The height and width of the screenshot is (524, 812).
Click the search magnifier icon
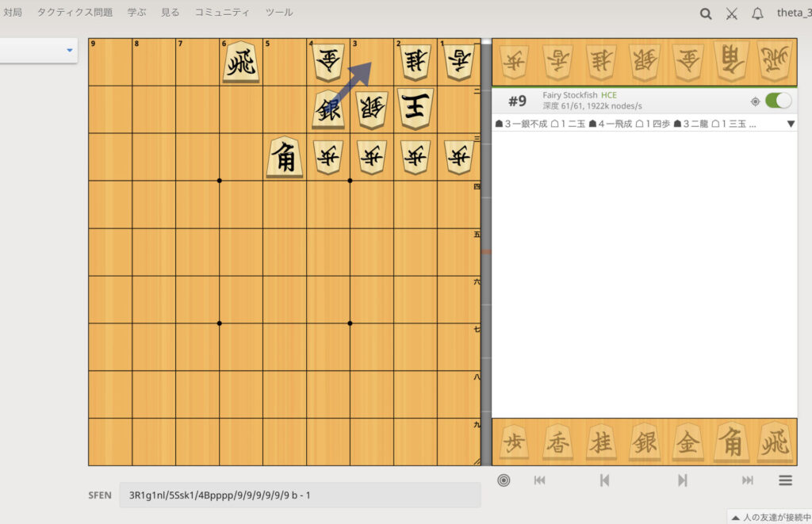tap(705, 13)
